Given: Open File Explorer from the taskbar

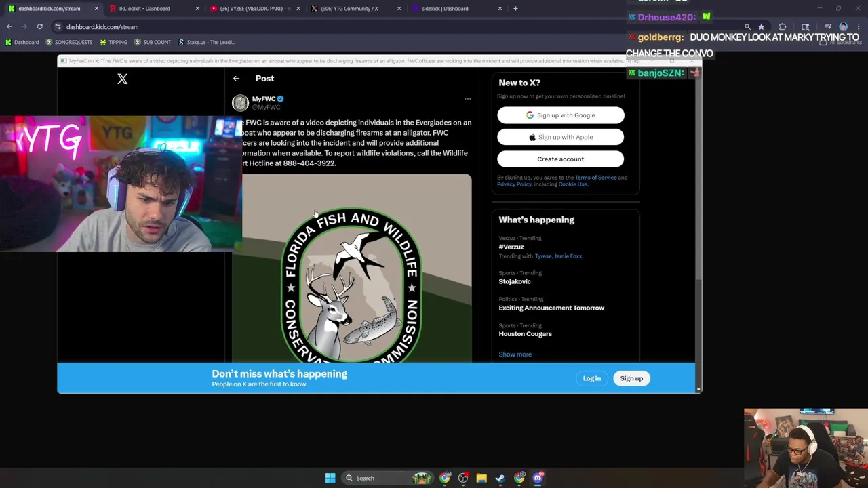Looking at the screenshot, I should tap(481, 478).
